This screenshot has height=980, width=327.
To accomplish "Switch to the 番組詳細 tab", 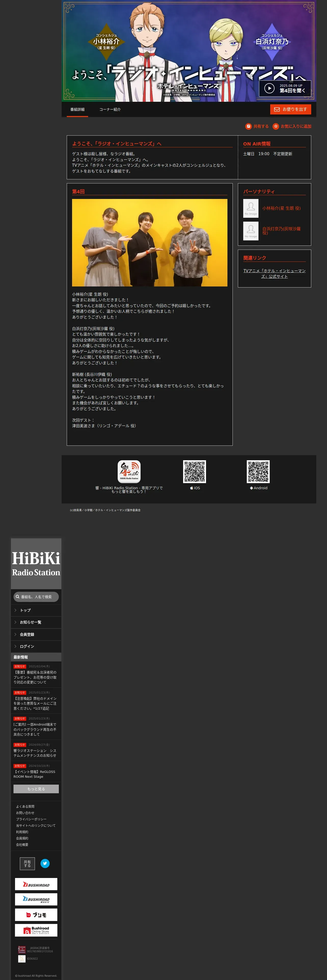I will (77, 110).
